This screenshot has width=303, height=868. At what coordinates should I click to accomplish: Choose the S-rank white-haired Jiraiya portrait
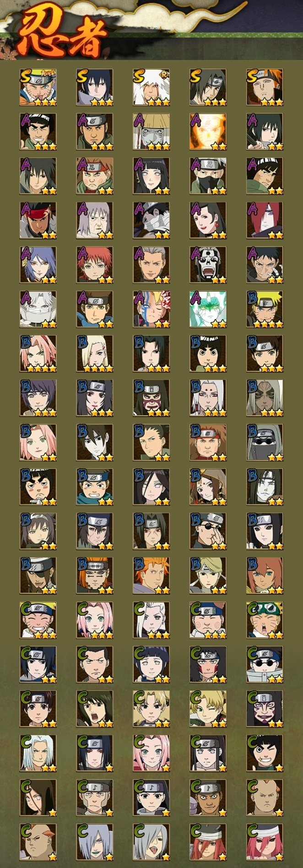coord(151,87)
